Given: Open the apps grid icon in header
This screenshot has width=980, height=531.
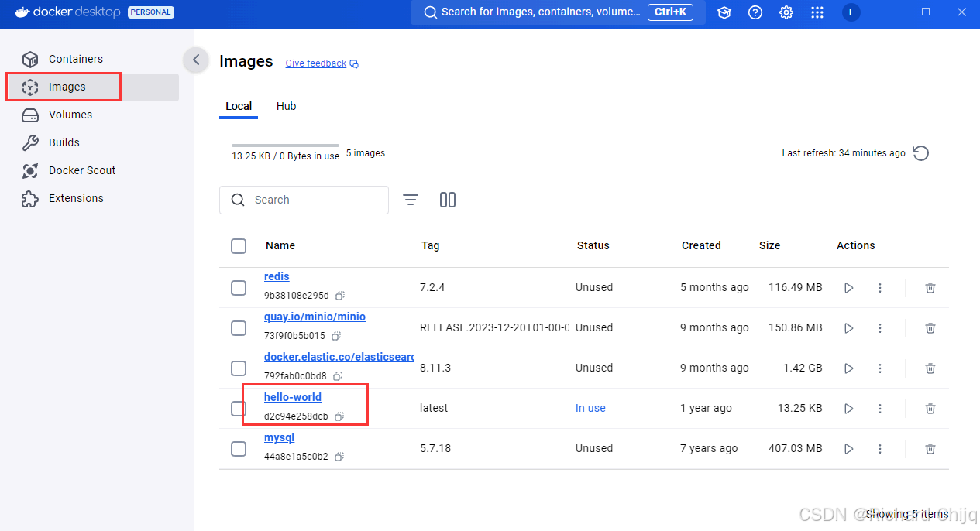Looking at the screenshot, I should 817,12.
